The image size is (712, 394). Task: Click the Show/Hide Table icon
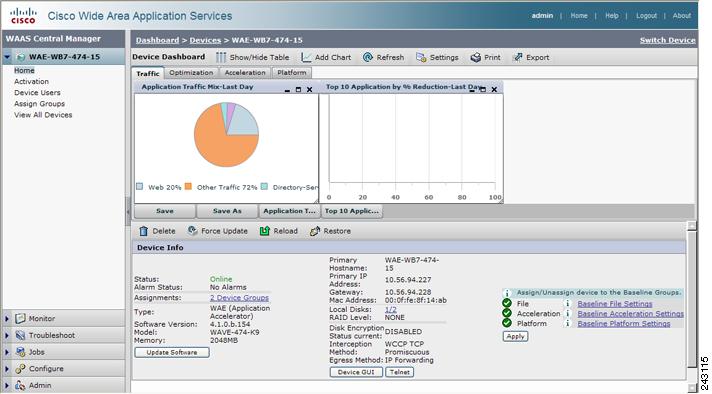pos(221,57)
